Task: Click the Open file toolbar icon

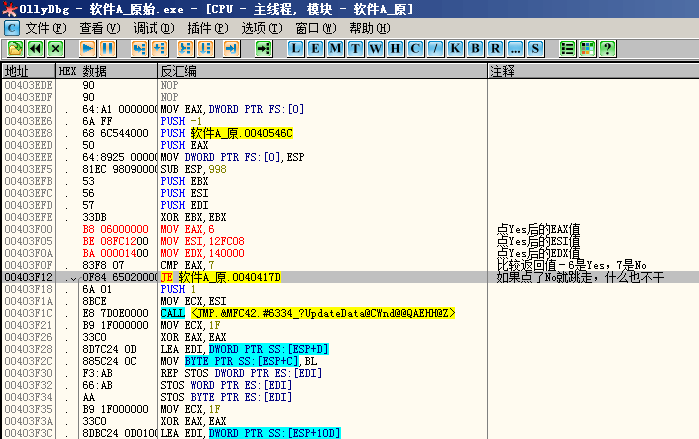Action: click(16, 49)
